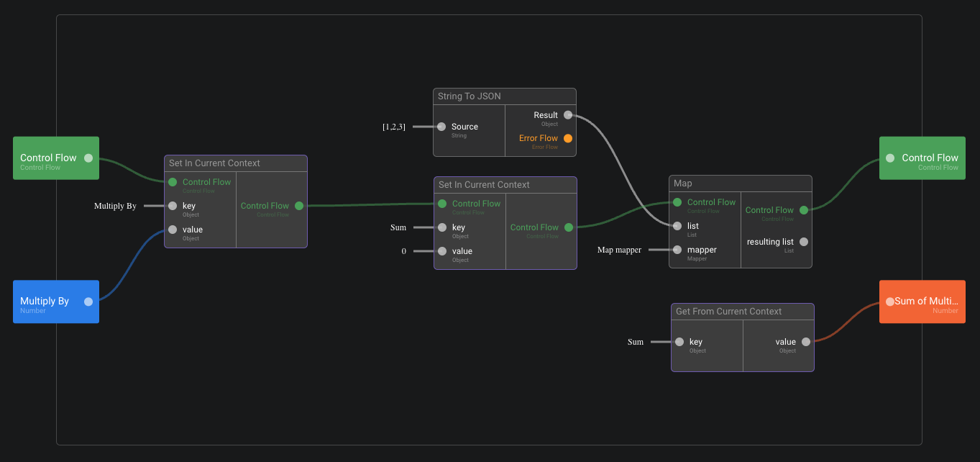
Task: Select the blue Multiply By number node
Action: coord(50,302)
